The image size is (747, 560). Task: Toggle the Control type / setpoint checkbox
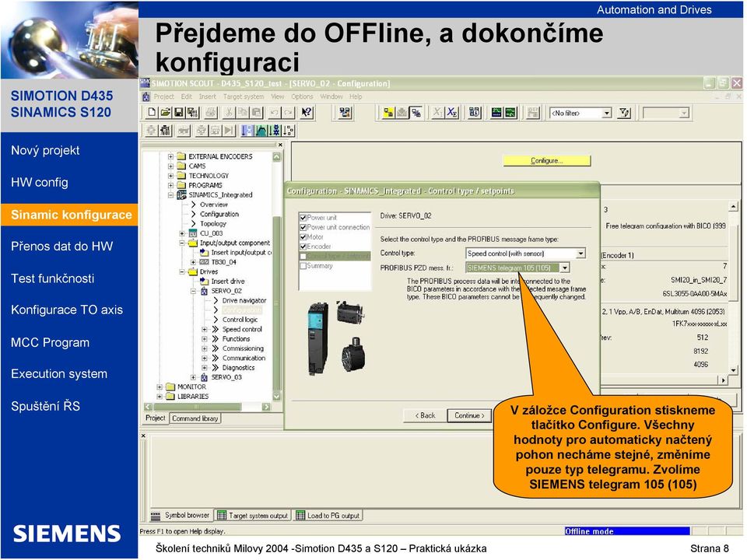[x=303, y=256]
